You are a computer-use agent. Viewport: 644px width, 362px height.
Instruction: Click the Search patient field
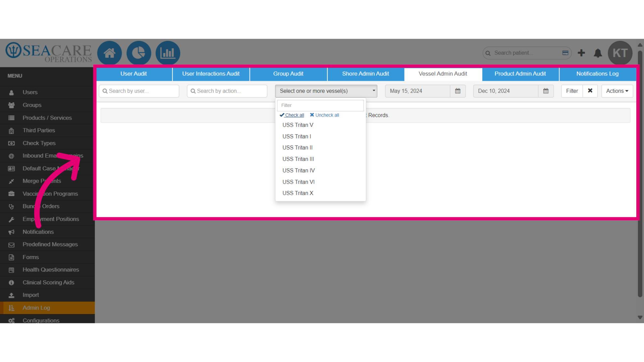click(527, 53)
